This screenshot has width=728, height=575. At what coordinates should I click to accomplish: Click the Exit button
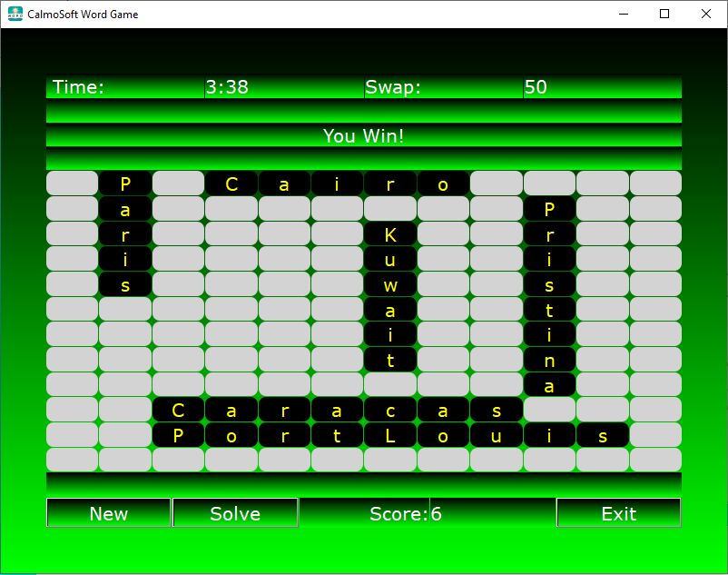click(618, 513)
